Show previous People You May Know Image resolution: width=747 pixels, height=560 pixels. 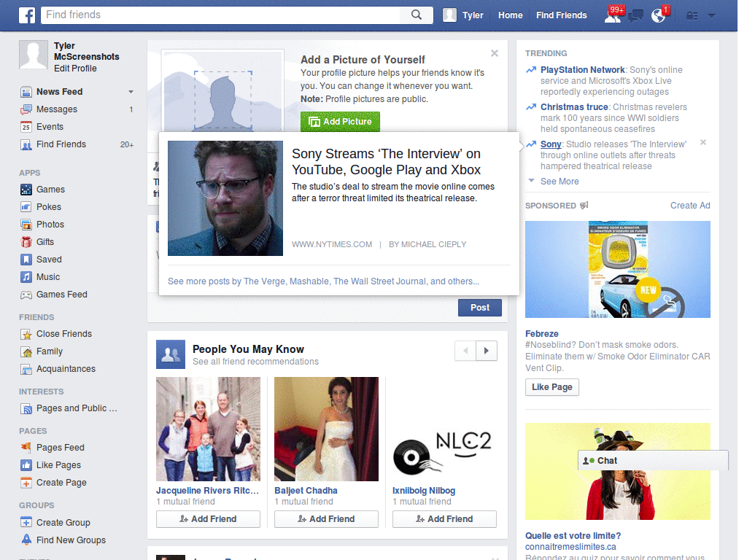point(465,351)
